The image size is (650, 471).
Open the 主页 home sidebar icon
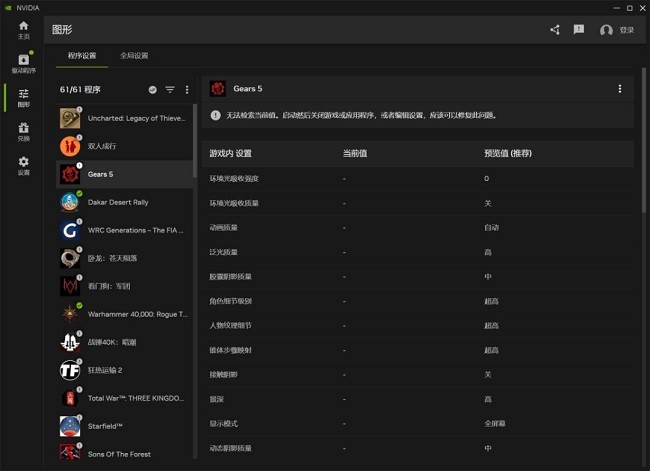(x=23, y=29)
